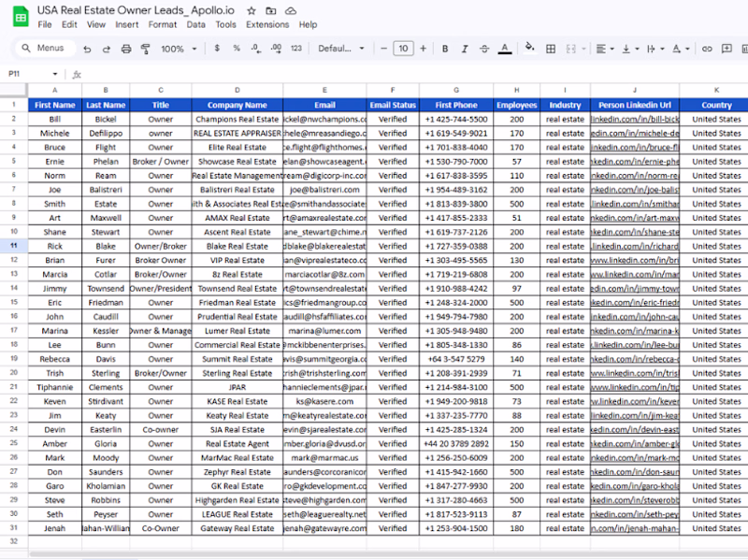
Task: Open text rotation dropdown
Action: click(681, 49)
